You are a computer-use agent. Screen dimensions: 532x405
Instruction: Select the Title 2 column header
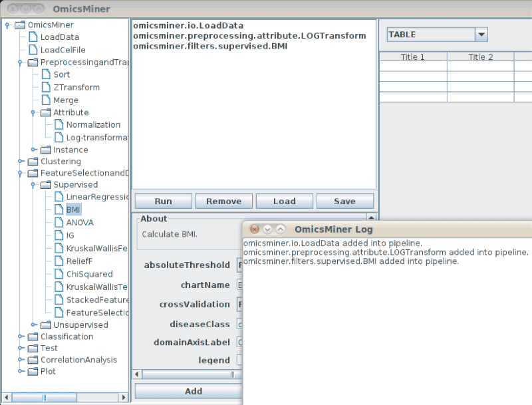[480, 57]
